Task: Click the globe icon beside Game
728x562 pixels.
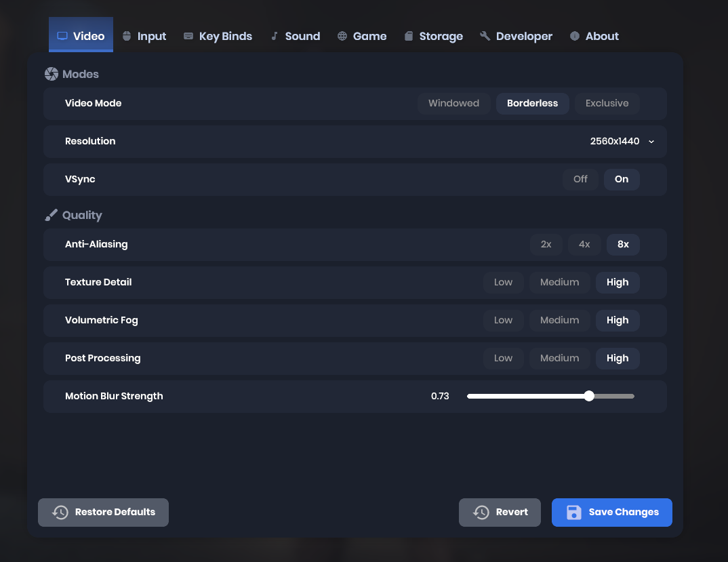Action: (x=342, y=36)
